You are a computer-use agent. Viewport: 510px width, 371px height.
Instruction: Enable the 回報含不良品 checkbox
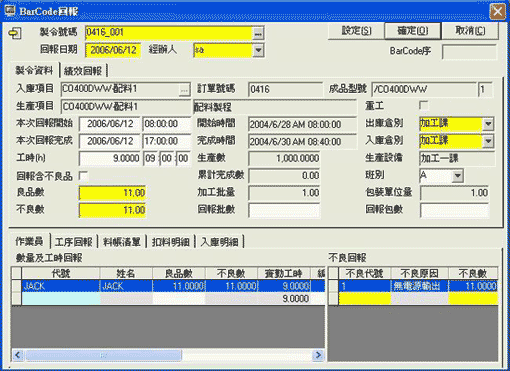(83, 176)
